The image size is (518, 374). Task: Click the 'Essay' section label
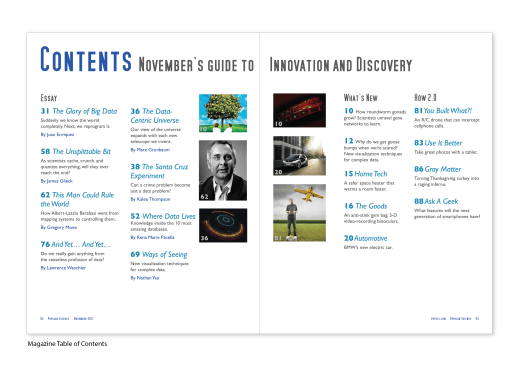point(49,98)
